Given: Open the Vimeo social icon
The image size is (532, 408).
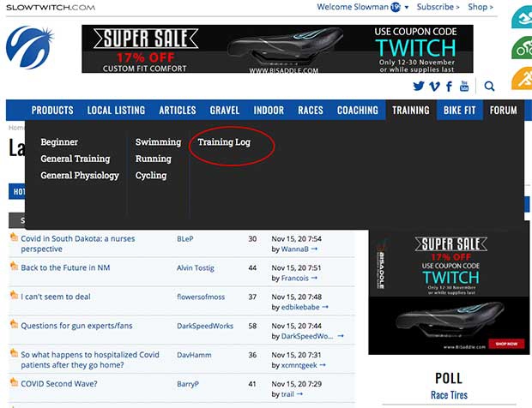Looking at the screenshot, I should pos(434,86).
